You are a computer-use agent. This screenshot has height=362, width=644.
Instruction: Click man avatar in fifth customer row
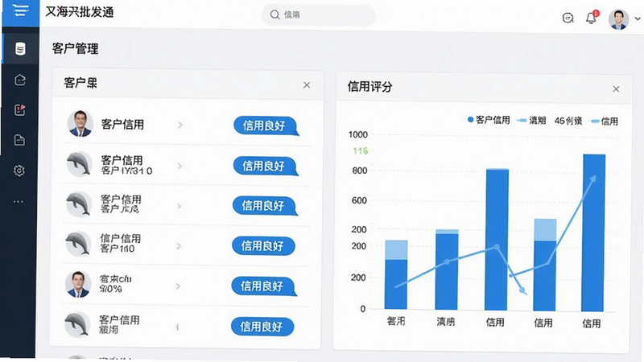(x=77, y=284)
